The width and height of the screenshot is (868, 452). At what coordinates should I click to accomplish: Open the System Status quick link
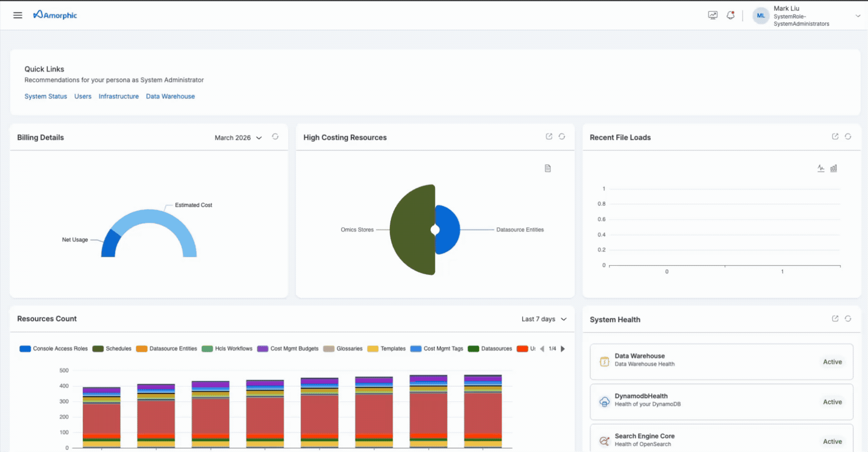tap(45, 96)
